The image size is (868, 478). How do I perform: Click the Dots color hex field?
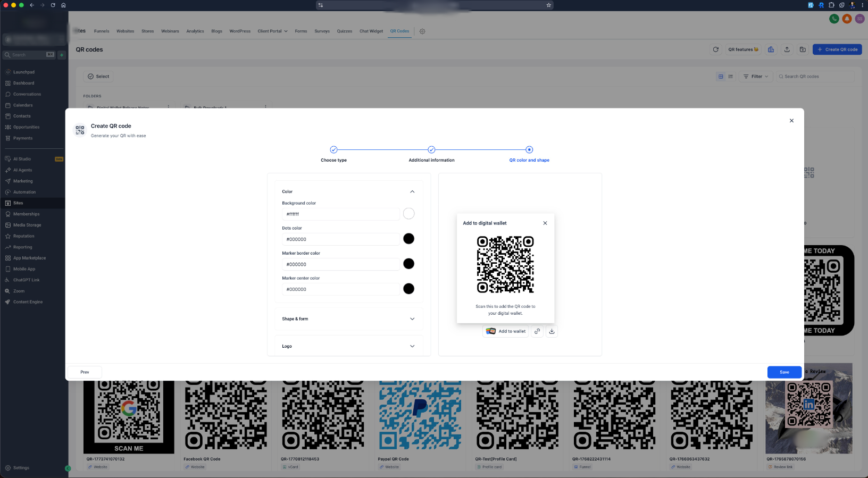340,239
